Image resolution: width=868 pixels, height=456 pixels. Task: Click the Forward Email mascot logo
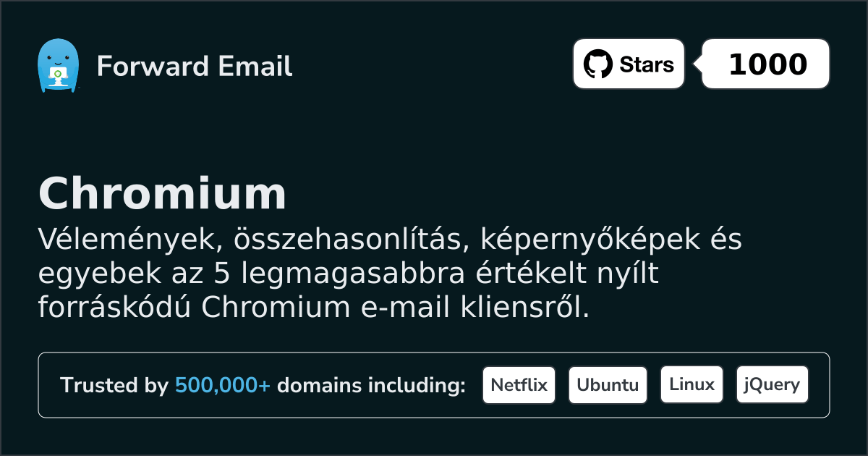tap(58, 66)
